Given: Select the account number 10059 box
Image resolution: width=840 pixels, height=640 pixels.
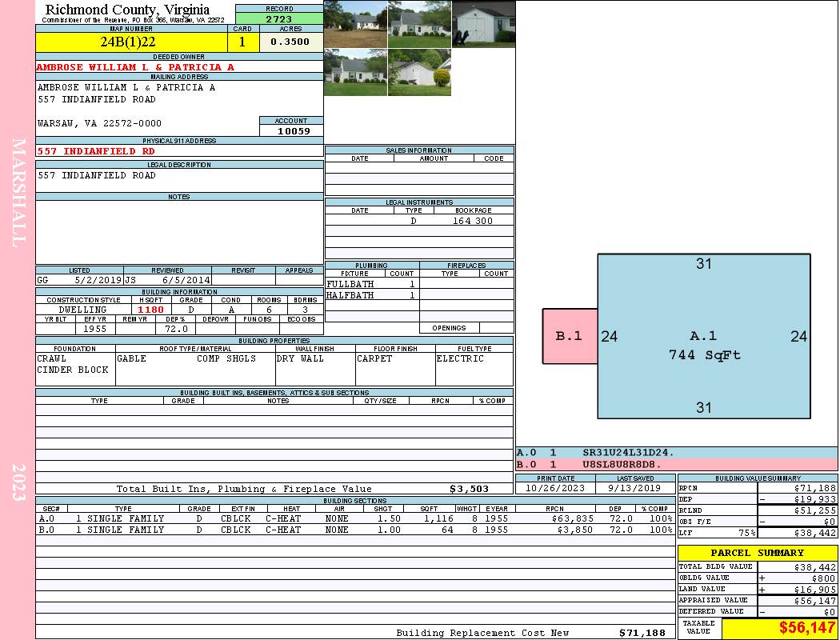Looking at the screenshot, I should [x=291, y=130].
